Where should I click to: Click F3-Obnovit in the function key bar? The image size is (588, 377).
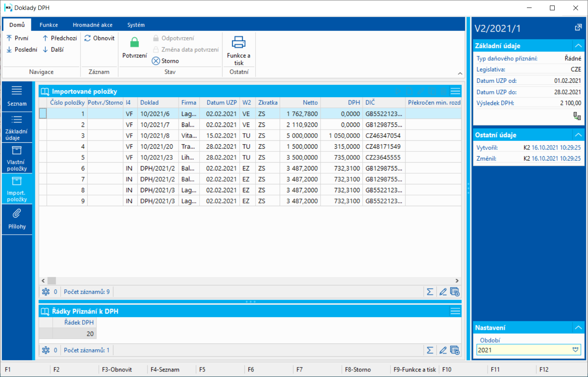pos(117,369)
